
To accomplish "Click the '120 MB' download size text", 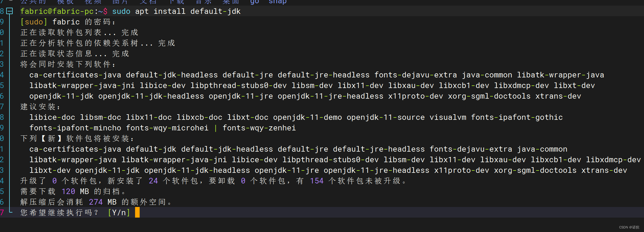I will coord(75,192).
